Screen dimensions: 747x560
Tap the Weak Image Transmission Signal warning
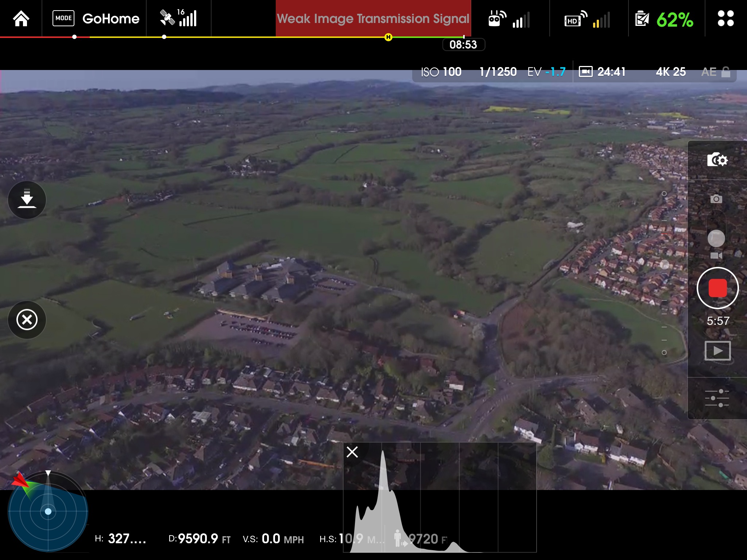coord(373,18)
